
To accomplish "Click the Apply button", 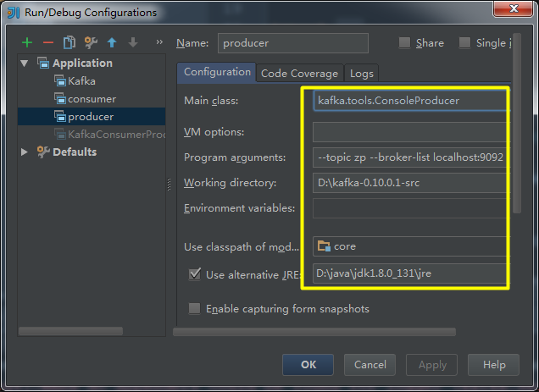I will (431, 365).
